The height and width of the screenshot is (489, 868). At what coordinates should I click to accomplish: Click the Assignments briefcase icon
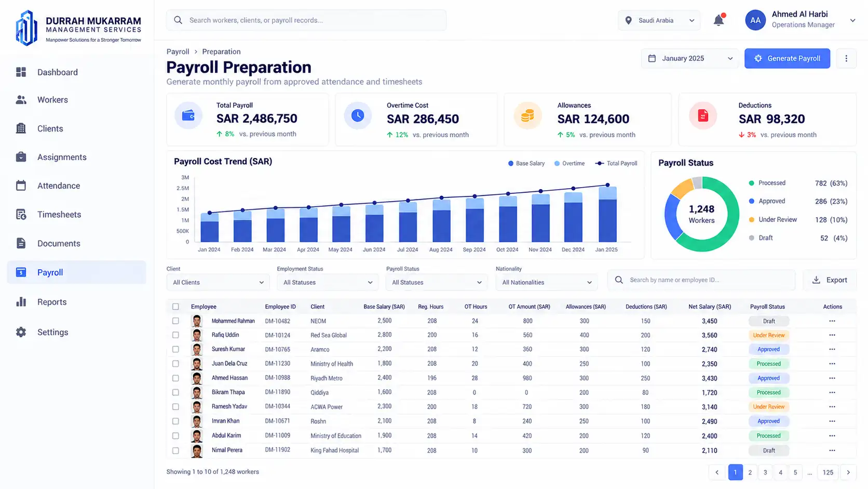tap(21, 157)
